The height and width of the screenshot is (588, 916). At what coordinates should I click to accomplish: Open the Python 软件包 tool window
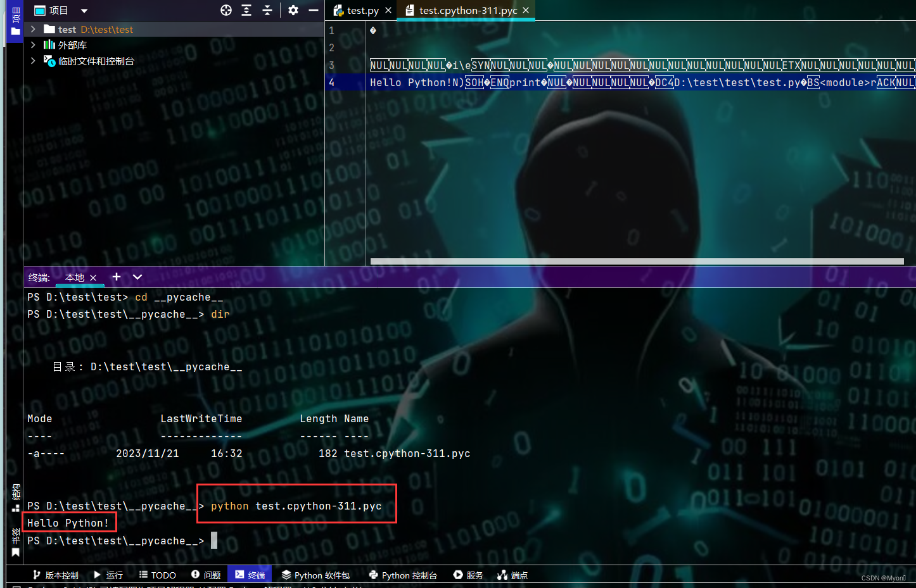click(315, 575)
